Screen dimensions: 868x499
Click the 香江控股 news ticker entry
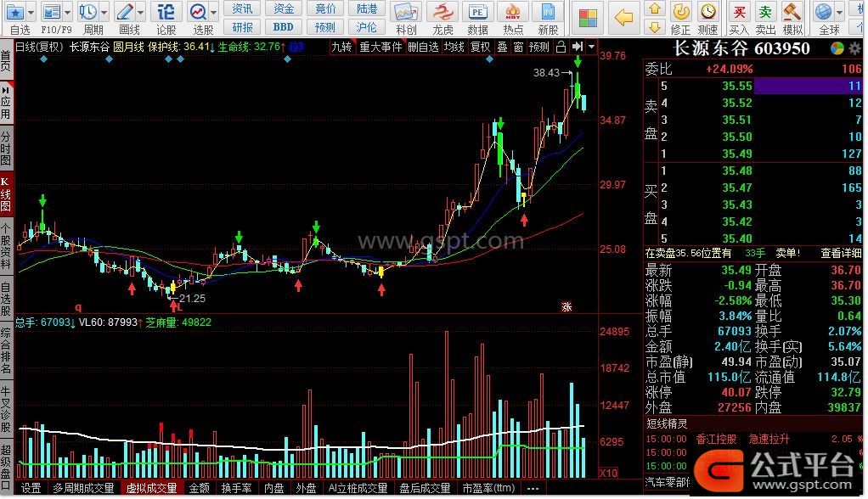[717, 439]
